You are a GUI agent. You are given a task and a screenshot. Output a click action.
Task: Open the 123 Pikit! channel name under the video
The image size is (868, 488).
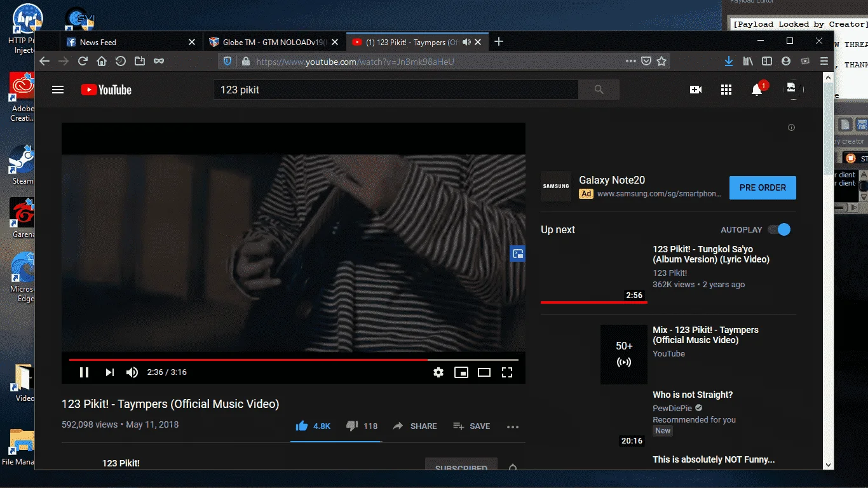[x=121, y=463]
